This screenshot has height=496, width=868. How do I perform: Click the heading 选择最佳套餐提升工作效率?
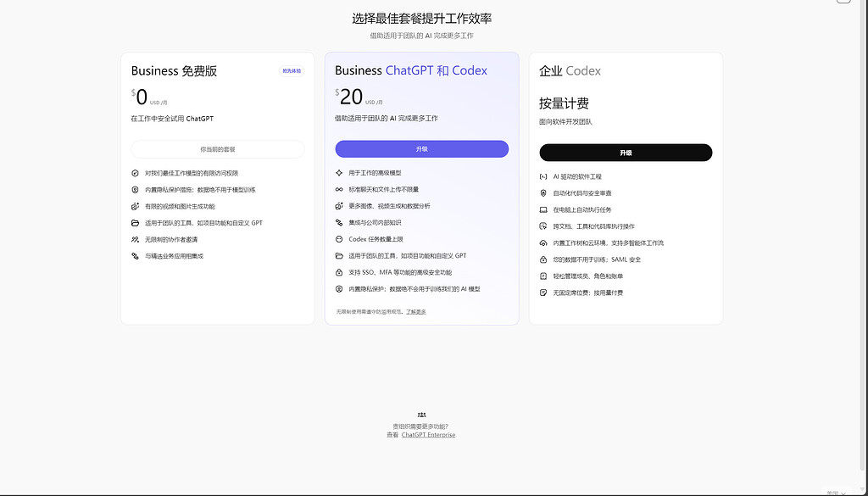coord(422,19)
